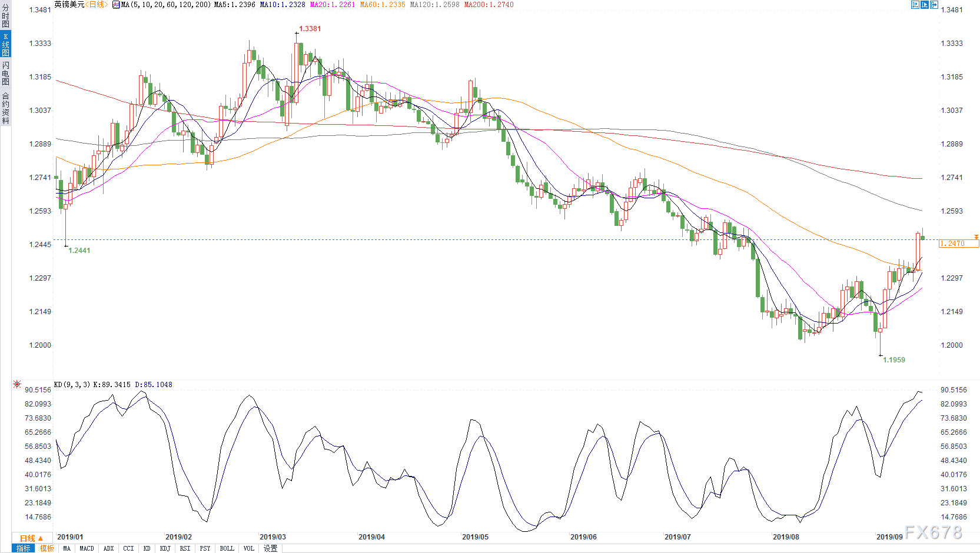Select the 模板 bottom tab
This screenshot has height=553, width=980.
point(47,548)
